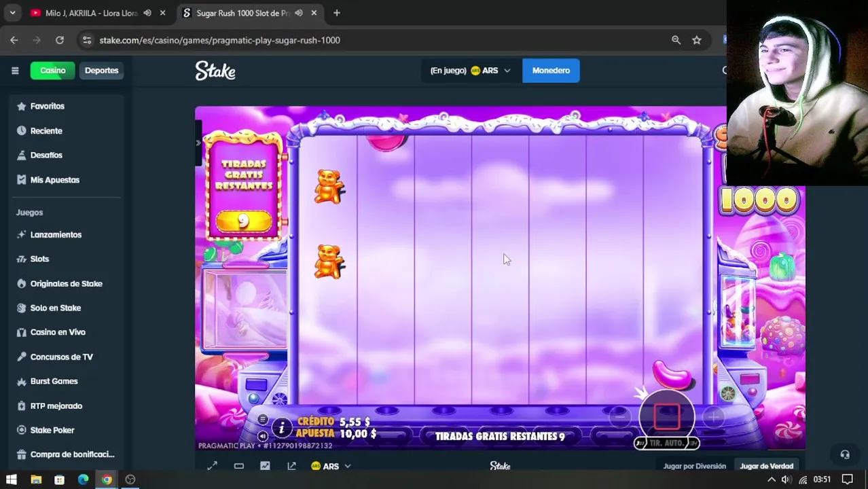Image resolution: width=868 pixels, height=489 pixels.
Task: Open Microsoft Edge from taskbar
Action: pyautogui.click(x=83, y=479)
